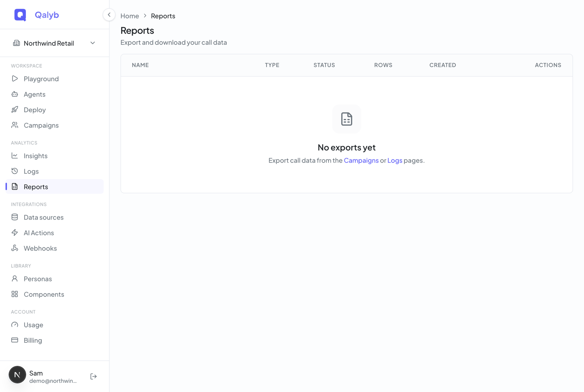Click the AI Actions lightning icon
The height and width of the screenshot is (392, 584).
coord(15,233)
